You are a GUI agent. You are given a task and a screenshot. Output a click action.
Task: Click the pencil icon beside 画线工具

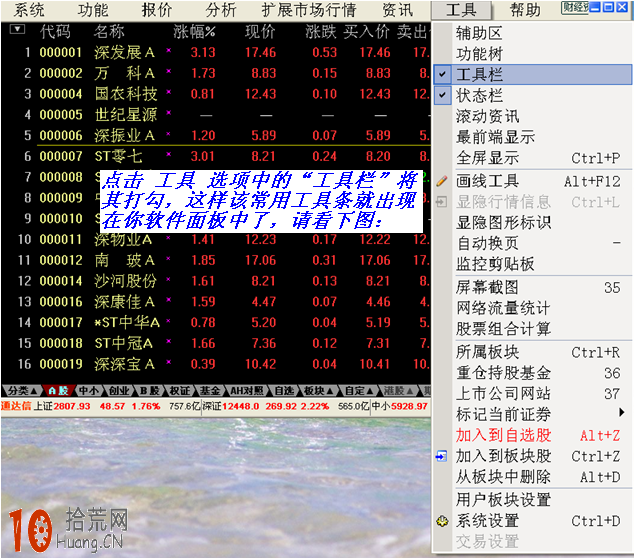coord(442,181)
